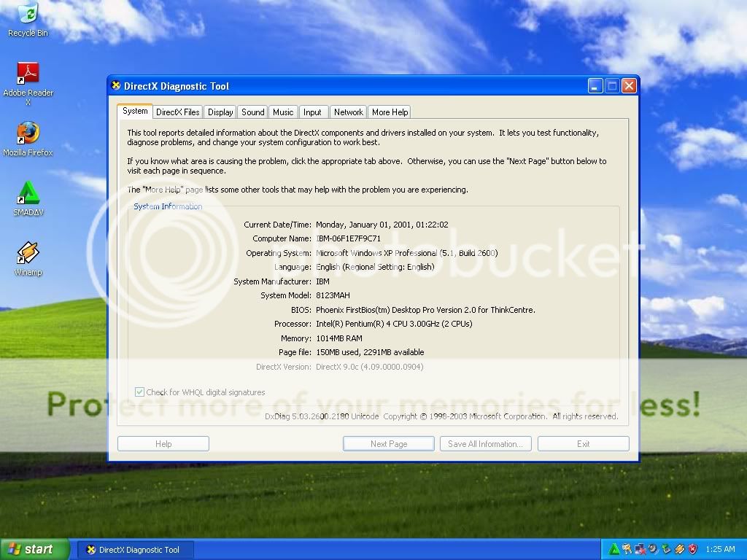The image size is (747, 560).
Task: Click the Winamp tray icon
Action: tap(679, 550)
